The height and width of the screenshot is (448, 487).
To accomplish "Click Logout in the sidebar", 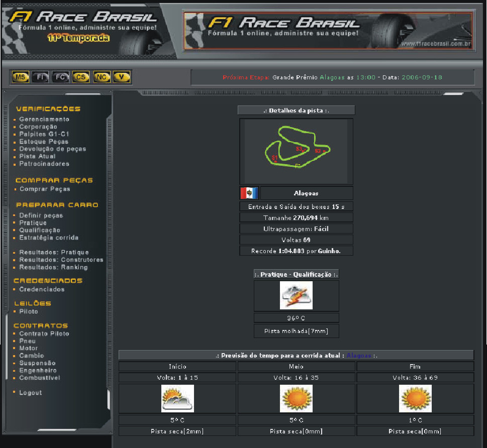I will click(x=30, y=393).
